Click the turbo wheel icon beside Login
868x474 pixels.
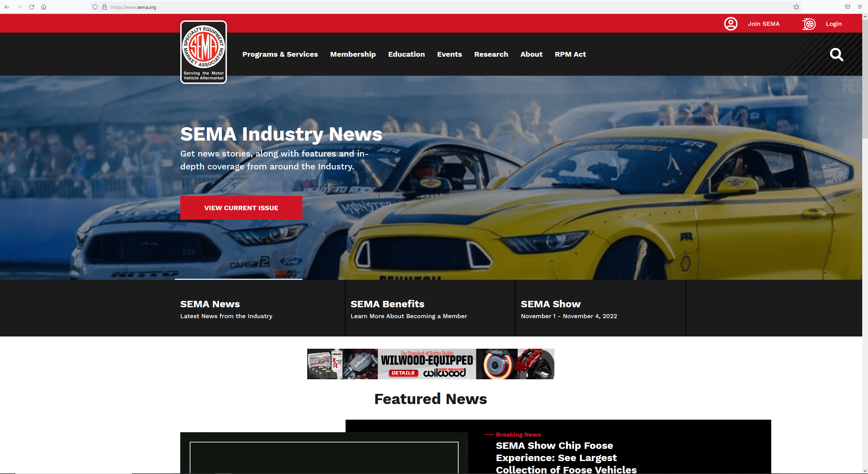click(809, 24)
